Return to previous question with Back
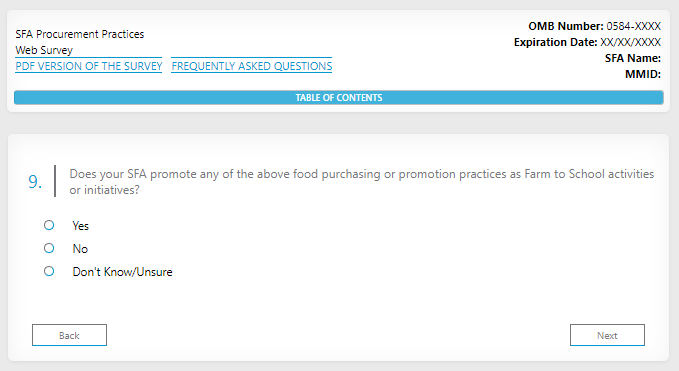 point(69,335)
